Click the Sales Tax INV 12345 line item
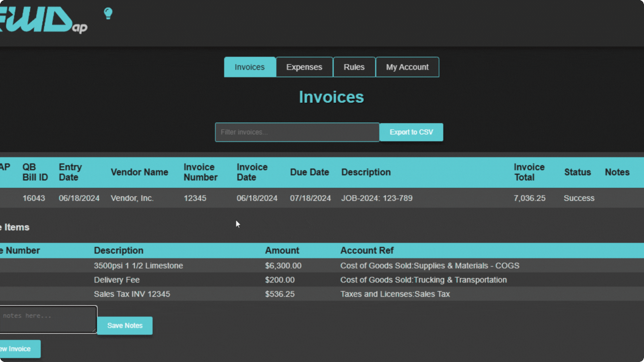The image size is (644, 362). [x=322, y=294]
